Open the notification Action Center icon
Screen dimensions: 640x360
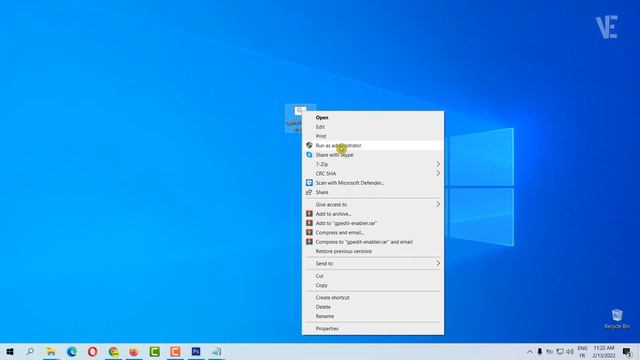[627, 351]
